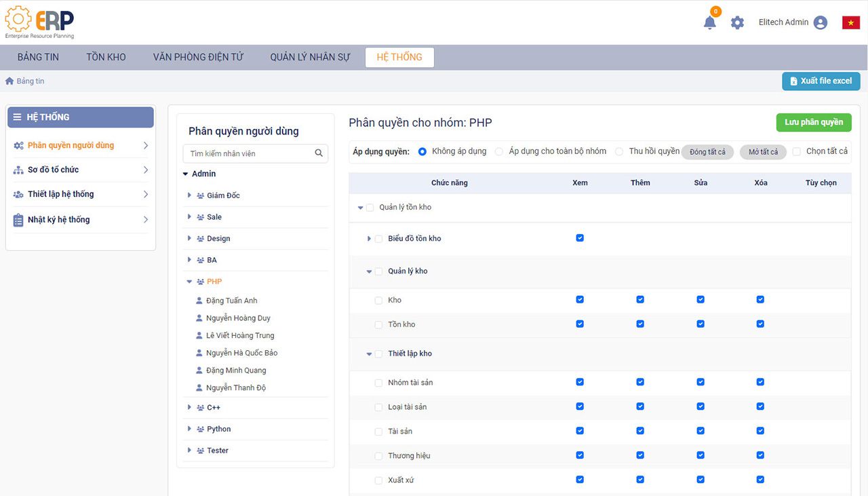This screenshot has height=496, width=868.
Task: Tick the Chọn tất cả checkbox
Action: (x=797, y=151)
